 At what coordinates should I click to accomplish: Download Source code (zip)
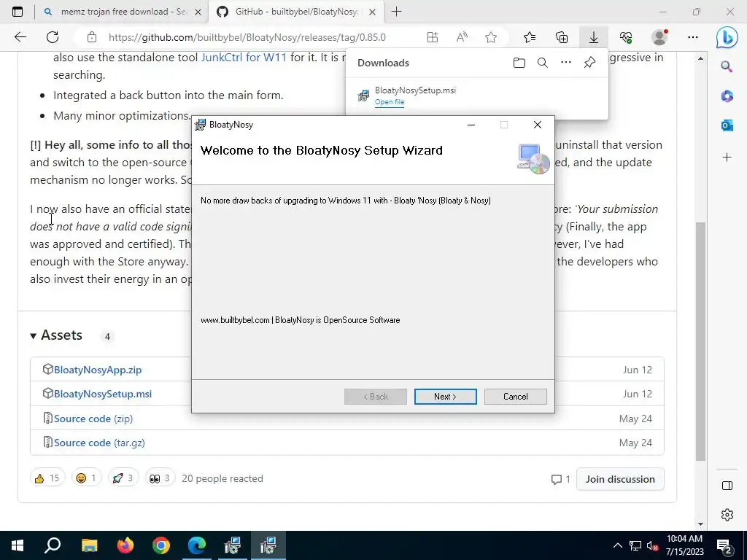[x=93, y=419]
